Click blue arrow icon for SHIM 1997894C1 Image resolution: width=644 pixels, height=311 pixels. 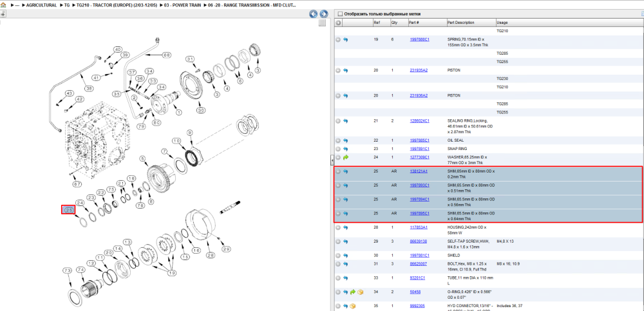pyautogui.click(x=345, y=200)
